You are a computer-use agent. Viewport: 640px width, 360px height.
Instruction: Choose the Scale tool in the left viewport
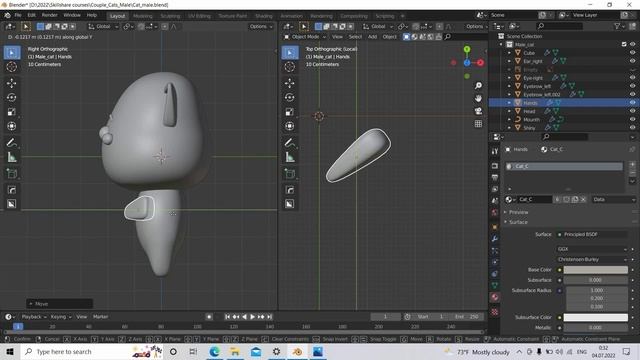[11, 112]
